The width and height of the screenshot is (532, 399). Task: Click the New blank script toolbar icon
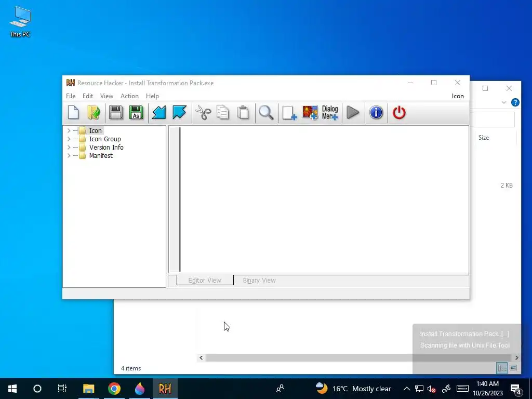(x=73, y=113)
